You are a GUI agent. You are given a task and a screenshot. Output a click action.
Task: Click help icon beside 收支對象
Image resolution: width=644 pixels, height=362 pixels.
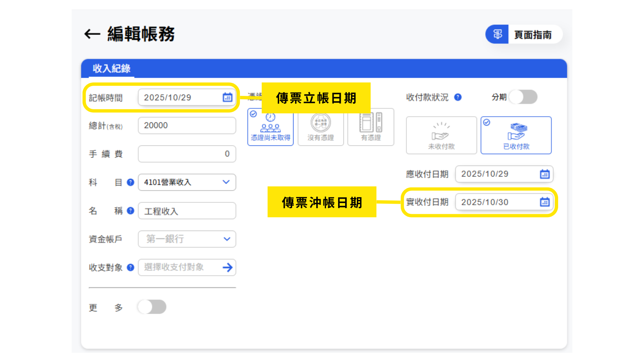(x=130, y=267)
